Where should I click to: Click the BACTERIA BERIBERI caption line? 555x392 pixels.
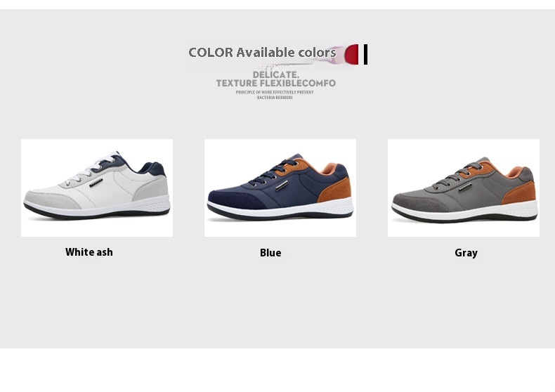click(275, 98)
